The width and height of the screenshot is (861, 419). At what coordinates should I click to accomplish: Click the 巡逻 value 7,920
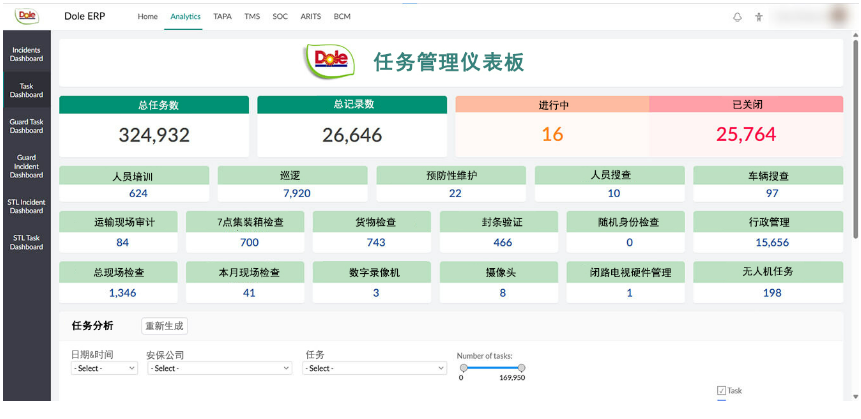[297, 193]
